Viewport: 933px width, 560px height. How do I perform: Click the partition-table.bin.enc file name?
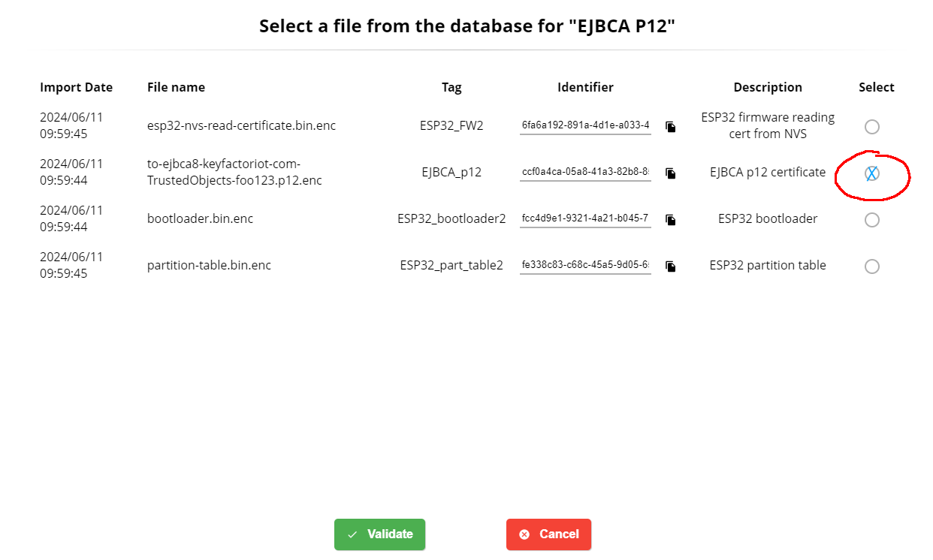[x=209, y=266]
